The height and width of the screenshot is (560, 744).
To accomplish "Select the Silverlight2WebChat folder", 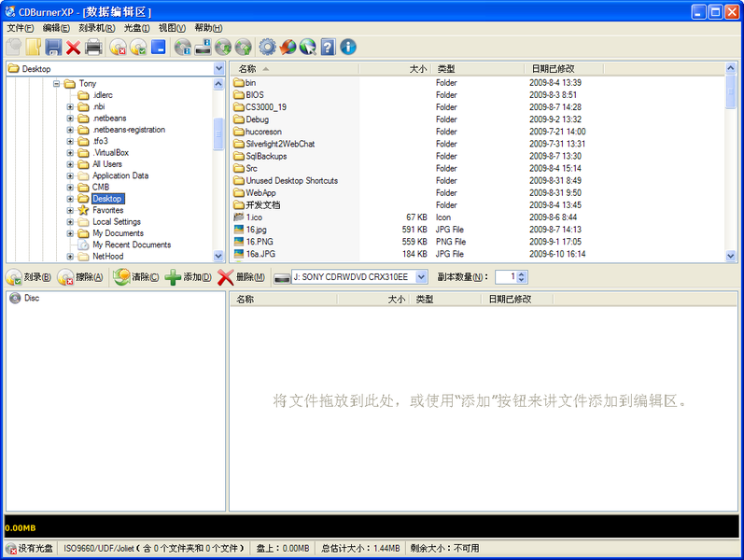I will tap(280, 144).
